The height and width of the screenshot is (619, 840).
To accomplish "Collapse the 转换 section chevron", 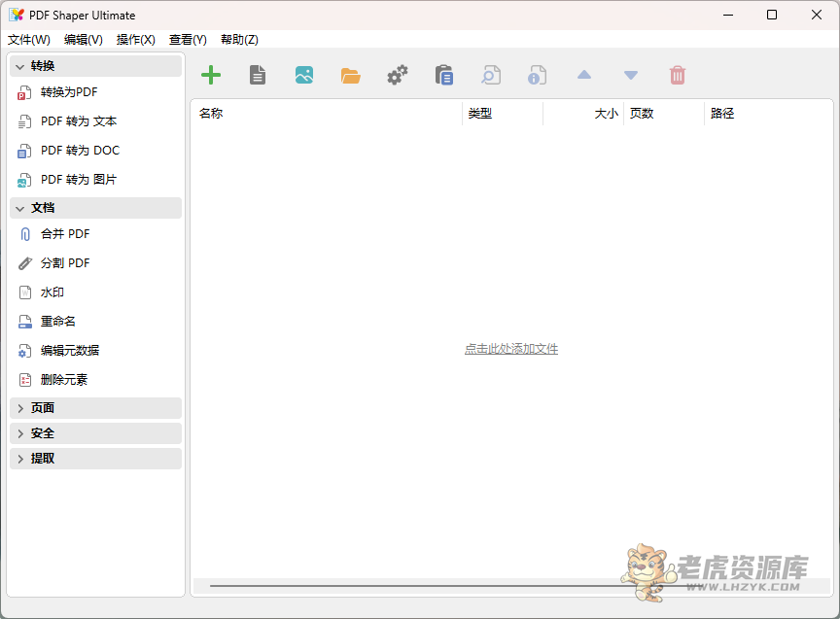I will (20, 66).
